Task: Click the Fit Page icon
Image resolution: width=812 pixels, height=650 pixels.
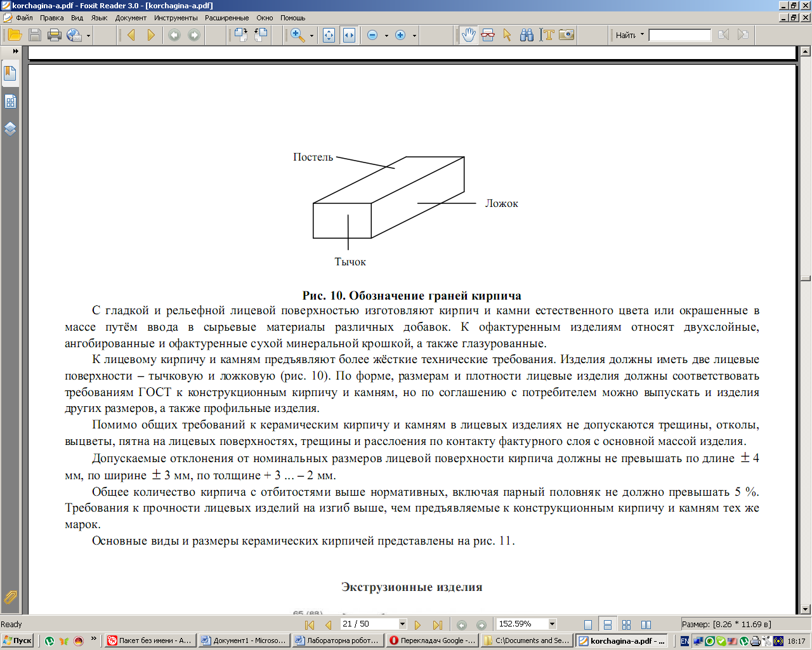Action: pyautogui.click(x=329, y=35)
